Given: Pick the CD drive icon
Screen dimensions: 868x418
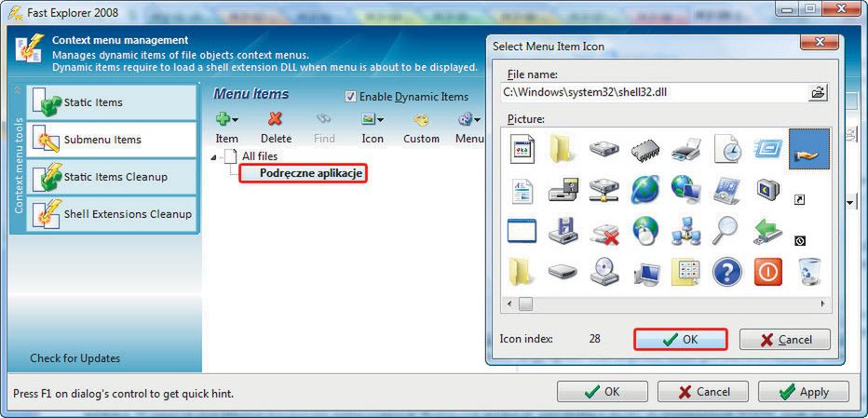Looking at the screenshot, I should coord(604,272).
